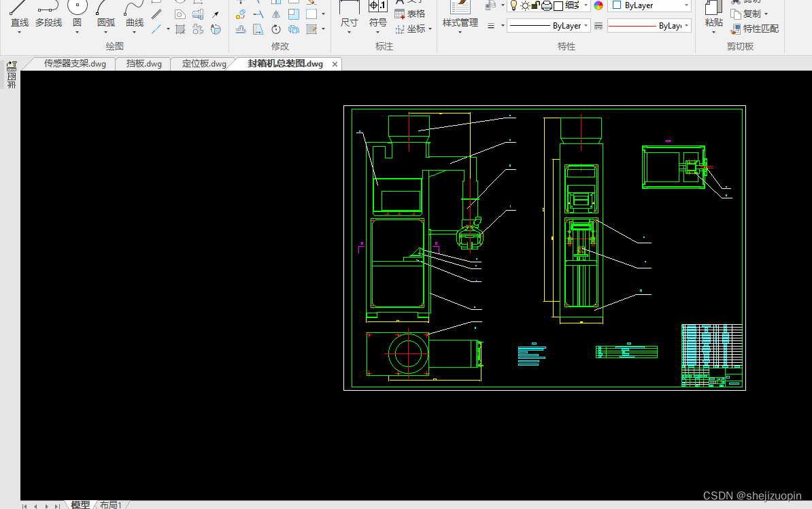Image resolution: width=812 pixels, height=509 pixels.
Task: Click the color wheel picker icon
Action: [x=598, y=5]
